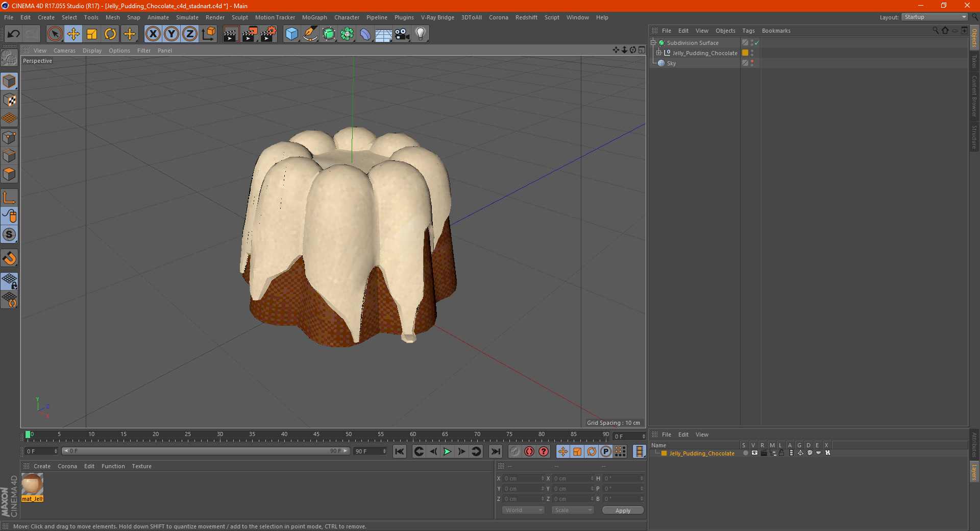Image resolution: width=980 pixels, height=531 pixels.
Task: Toggle the viewport maximize icon
Action: (x=642, y=50)
